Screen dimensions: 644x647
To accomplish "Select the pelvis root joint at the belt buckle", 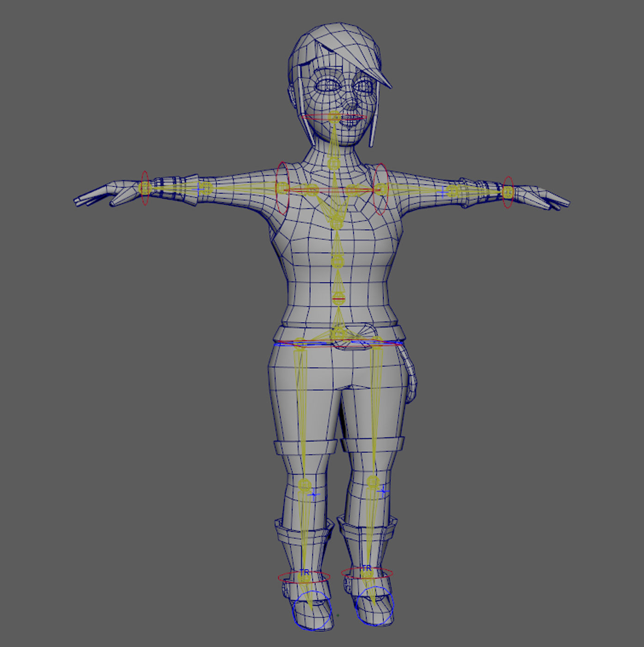I will click(x=340, y=333).
